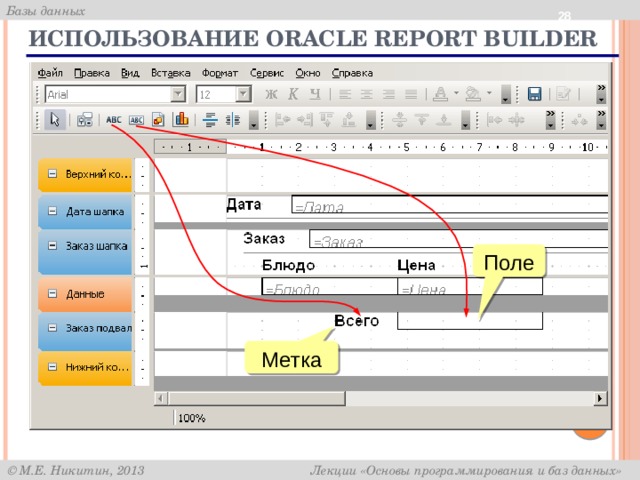This screenshot has height=480, width=640.
Task: Select the arrow pointer (Select) tool
Action: [x=55, y=120]
